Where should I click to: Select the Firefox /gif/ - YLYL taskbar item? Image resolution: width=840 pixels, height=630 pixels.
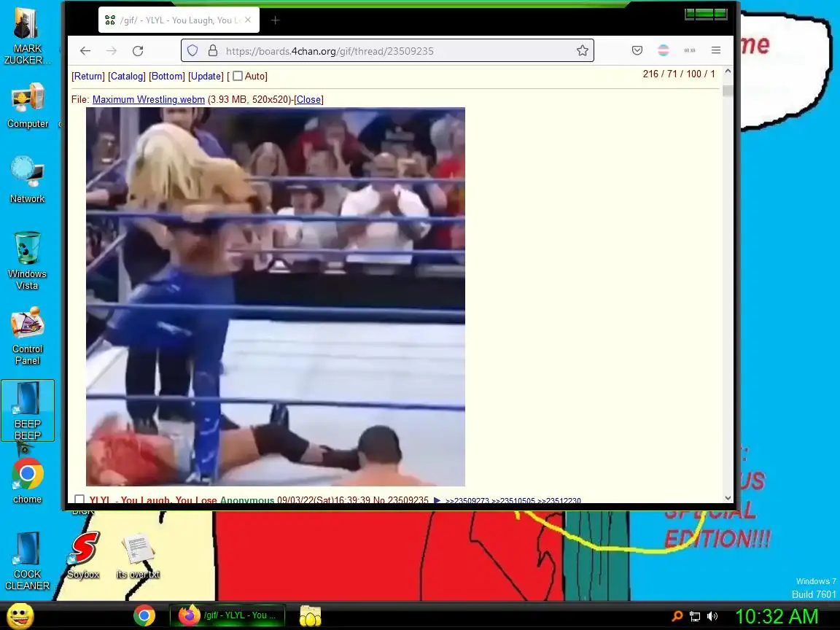[227, 615]
